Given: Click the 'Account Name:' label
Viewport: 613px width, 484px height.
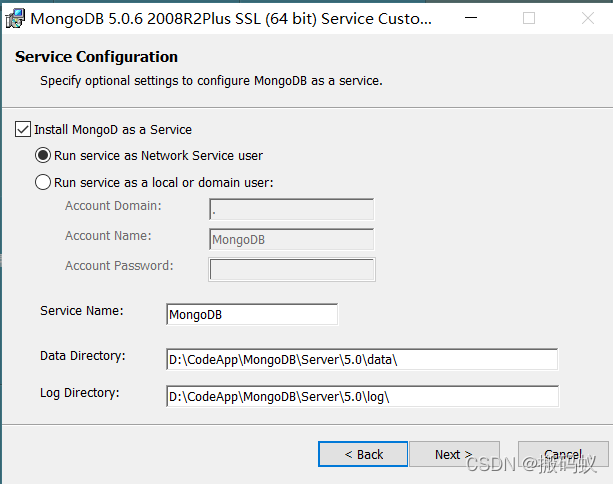Looking at the screenshot, I should click(108, 236).
